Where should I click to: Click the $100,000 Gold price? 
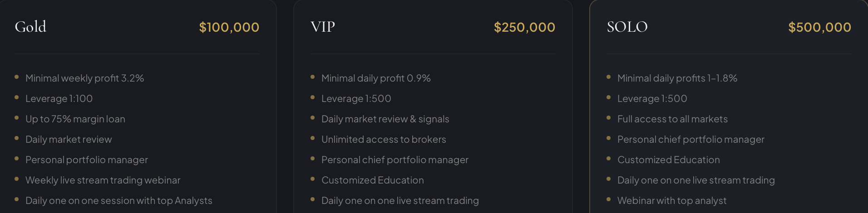click(x=229, y=27)
